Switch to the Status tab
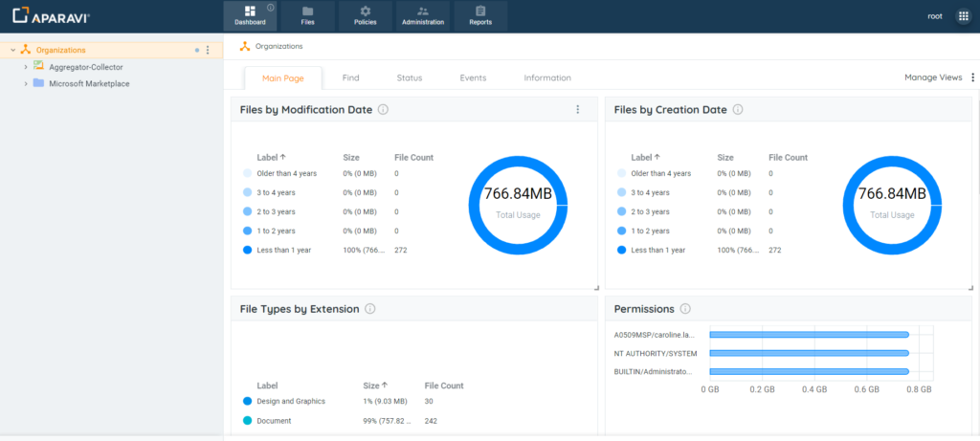This screenshot has height=441, width=980. click(410, 78)
